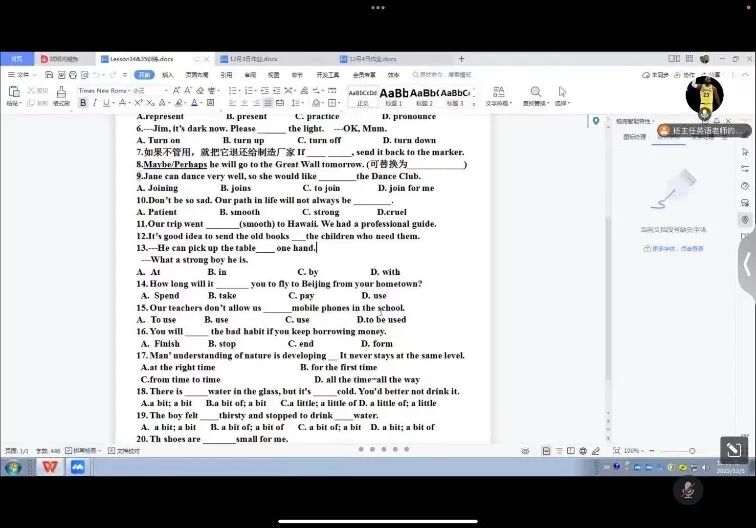The width and height of the screenshot is (756, 528).
Task: Click the text highlight color swatch
Action: click(179, 103)
